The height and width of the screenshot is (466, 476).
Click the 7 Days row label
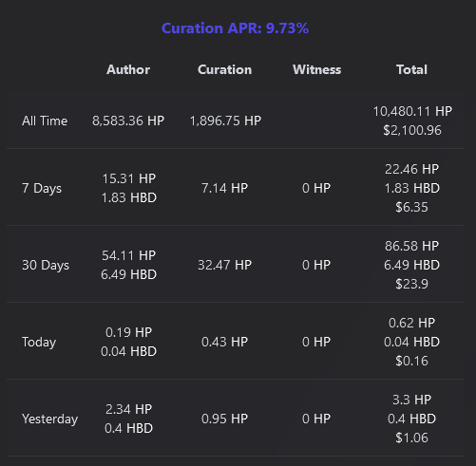pos(42,189)
